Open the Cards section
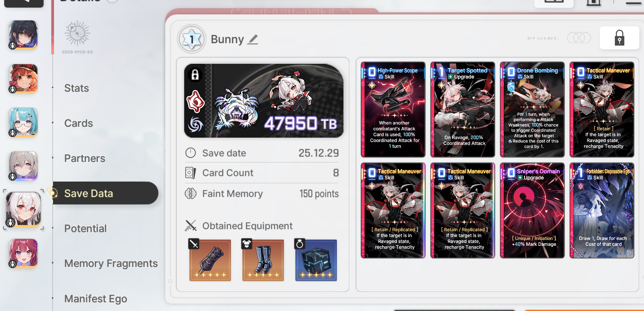The height and width of the screenshot is (311, 644). tap(79, 123)
